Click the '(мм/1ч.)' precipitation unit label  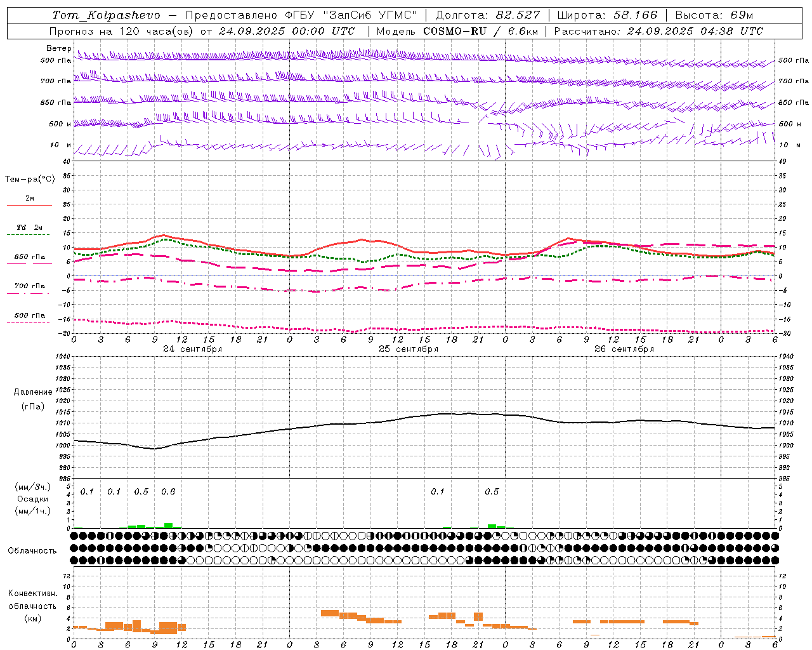[x=33, y=511]
